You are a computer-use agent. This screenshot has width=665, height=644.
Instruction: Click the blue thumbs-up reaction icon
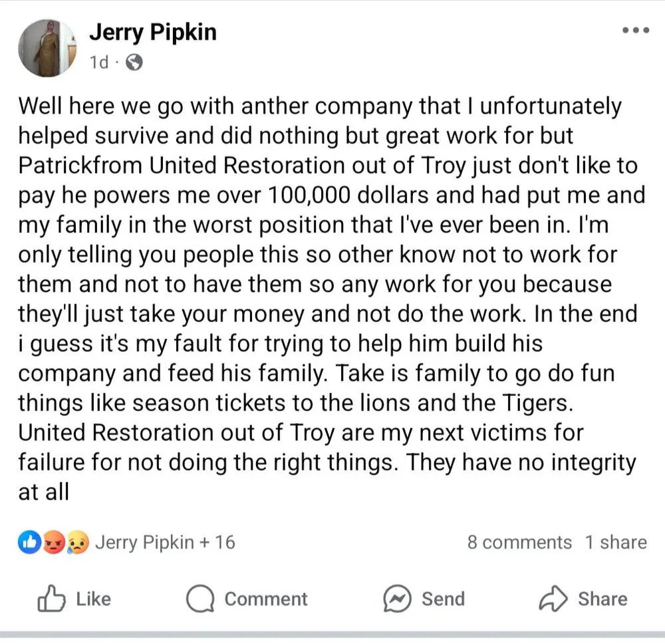[x=29, y=543]
